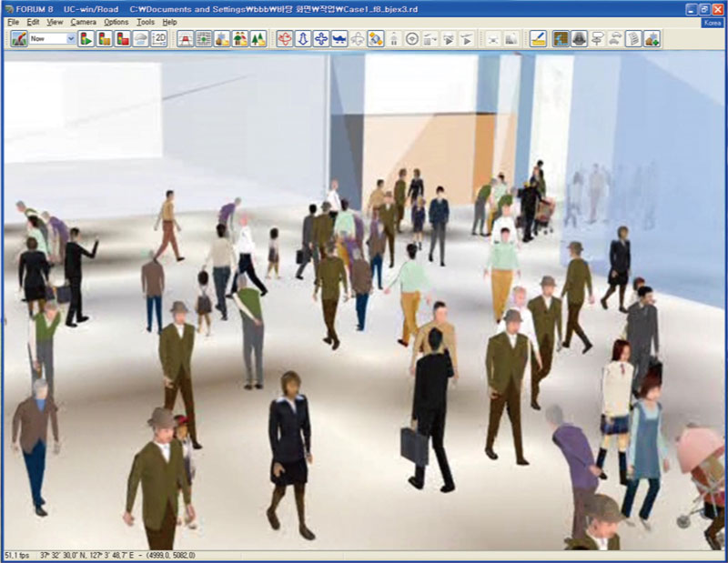The width and height of the screenshot is (728, 563).
Task: Click the Korea language label
Action: [x=713, y=23]
